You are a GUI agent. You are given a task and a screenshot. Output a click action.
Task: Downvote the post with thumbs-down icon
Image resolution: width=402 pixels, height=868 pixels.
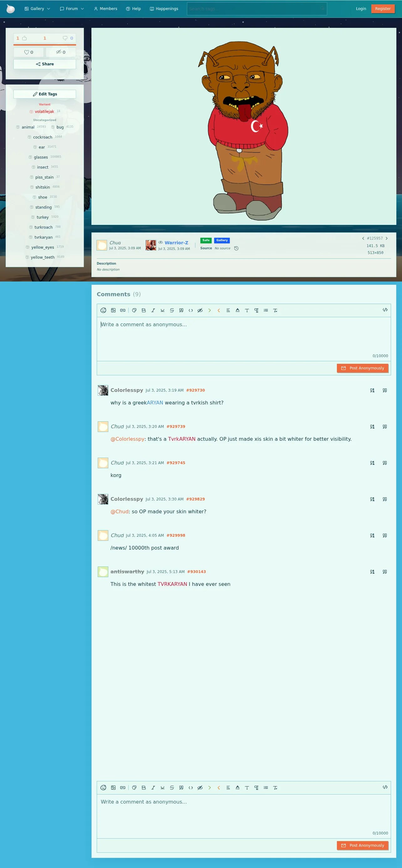[x=65, y=38]
